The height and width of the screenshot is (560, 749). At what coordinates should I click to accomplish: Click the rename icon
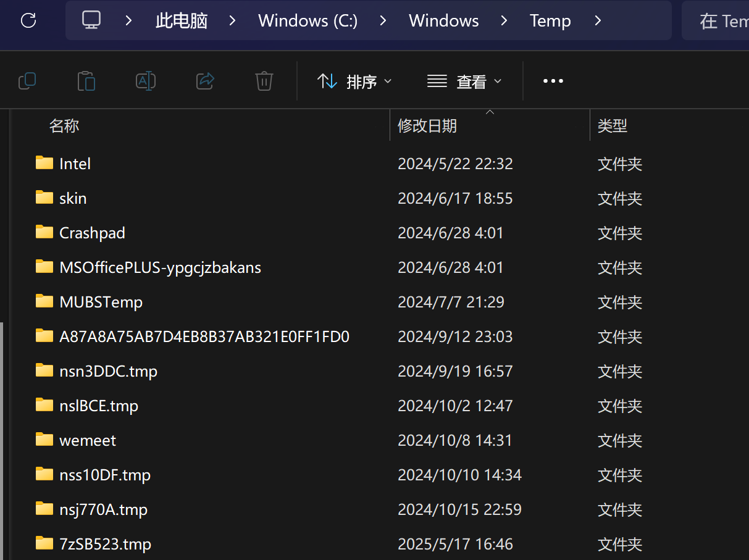(x=145, y=80)
